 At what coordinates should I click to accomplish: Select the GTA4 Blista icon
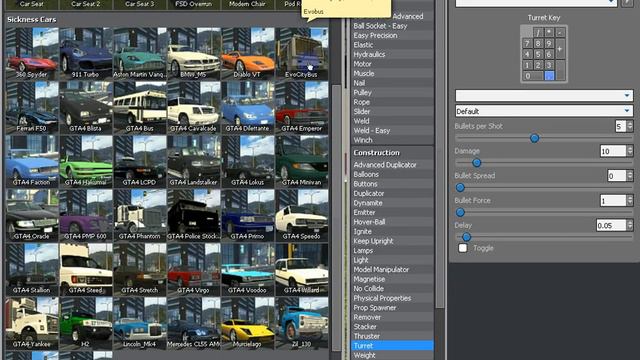coord(86,107)
